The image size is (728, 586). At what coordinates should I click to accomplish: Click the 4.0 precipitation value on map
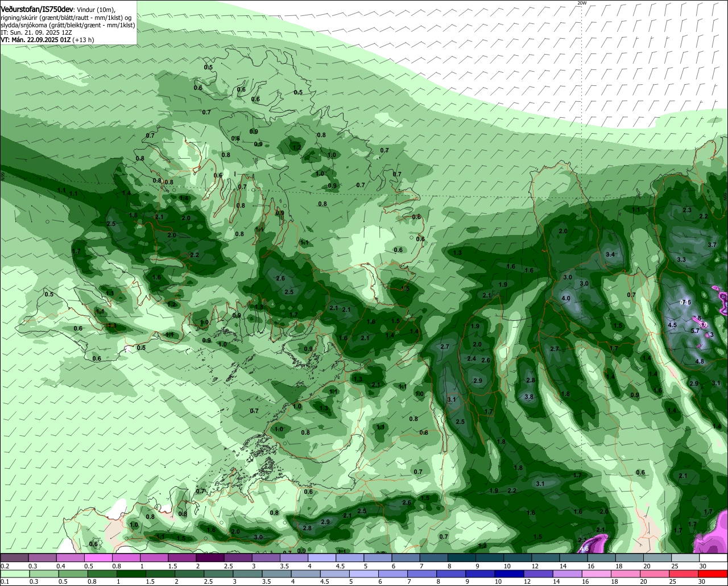click(x=566, y=299)
